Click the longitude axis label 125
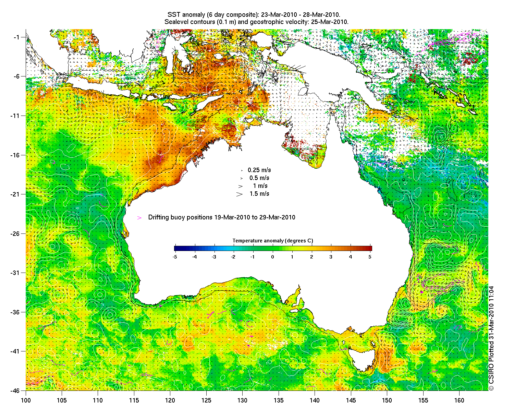This screenshot has height=420, width=514. click(206, 400)
